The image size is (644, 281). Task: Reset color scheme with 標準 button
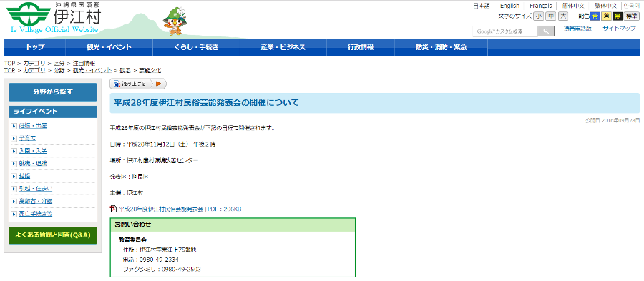click(631, 16)
